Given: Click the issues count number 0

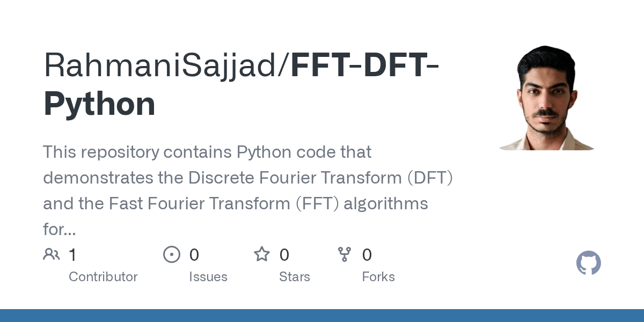Looking at the screenshot, I should (194, 255).
